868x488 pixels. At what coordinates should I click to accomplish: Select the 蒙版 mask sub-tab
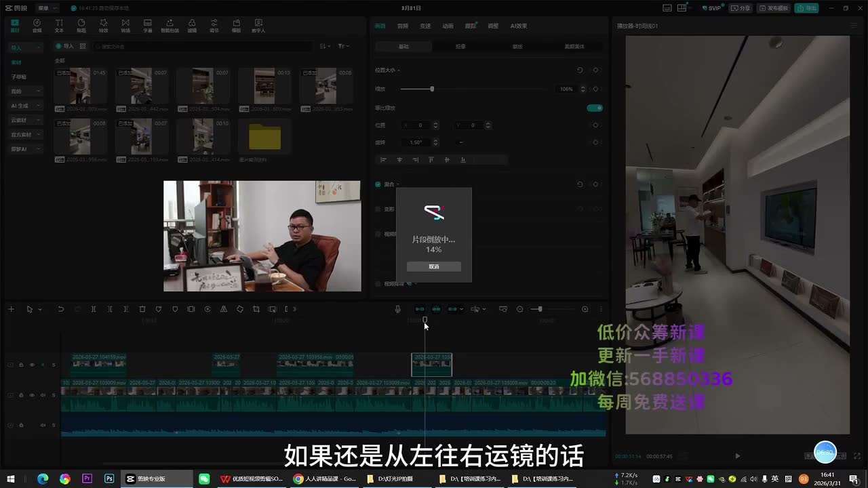[x=517, y=46]
